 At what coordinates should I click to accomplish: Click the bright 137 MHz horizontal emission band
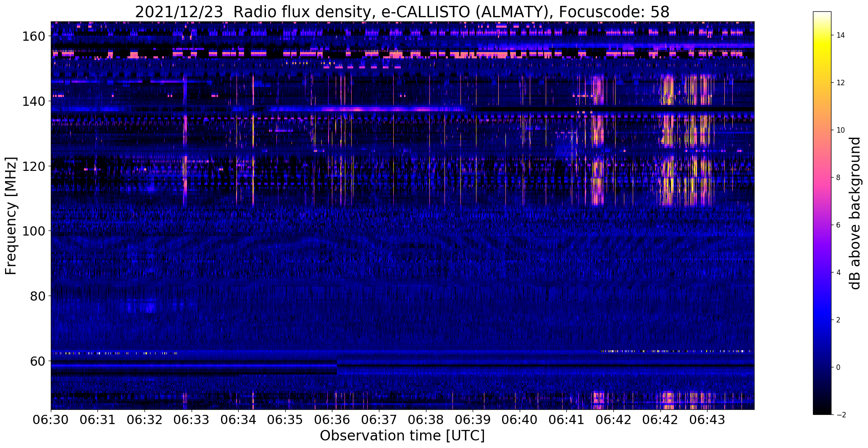click(x=368, y=110)
